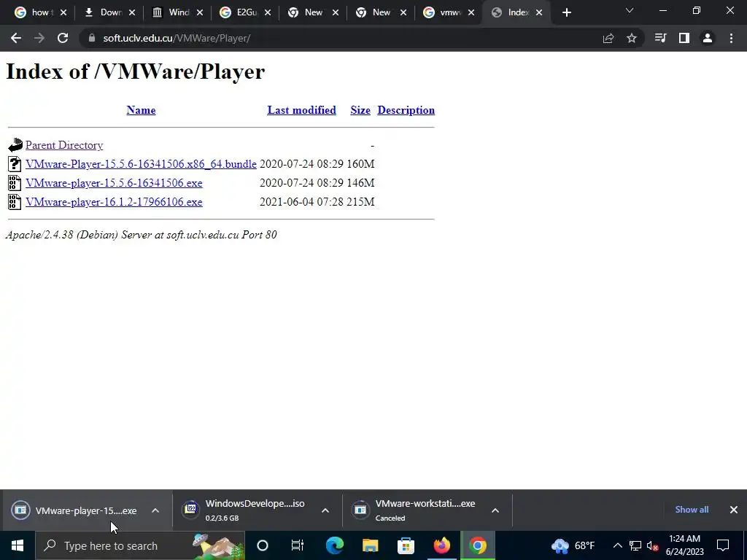747x560 pixels.
Task: Open File Explorer from taskbar
Action: [x=370, y=545]
